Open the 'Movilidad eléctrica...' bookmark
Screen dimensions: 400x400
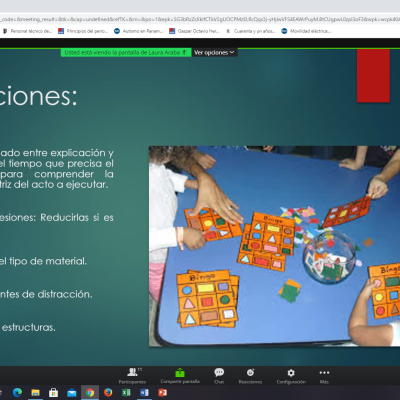tap(307, 31)
